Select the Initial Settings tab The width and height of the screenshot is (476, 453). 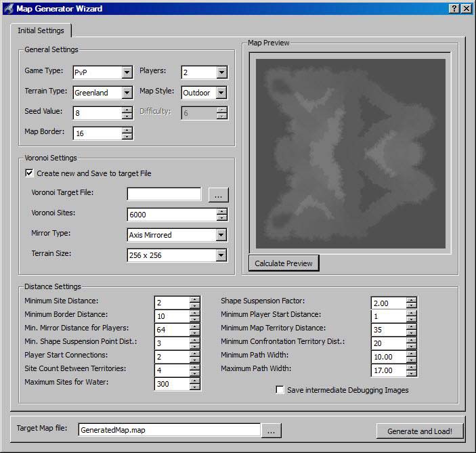click(41, 30)
